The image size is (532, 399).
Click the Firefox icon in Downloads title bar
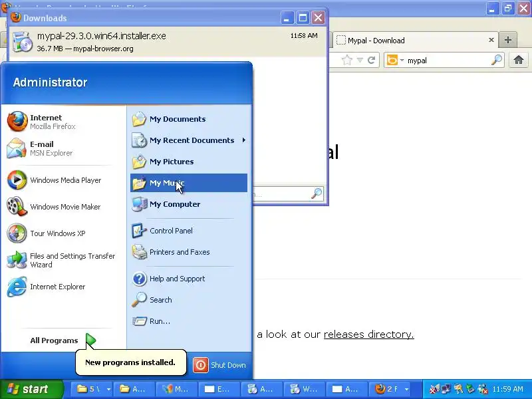15,17
